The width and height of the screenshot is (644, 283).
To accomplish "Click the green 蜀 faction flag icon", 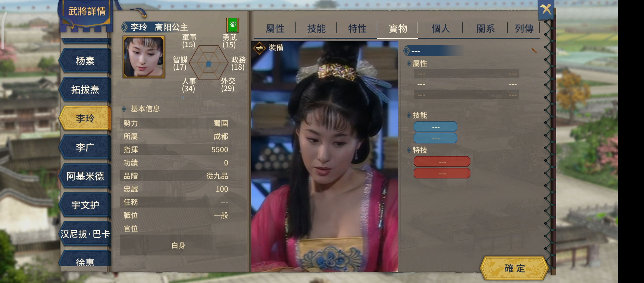I will tap(233, 25).
